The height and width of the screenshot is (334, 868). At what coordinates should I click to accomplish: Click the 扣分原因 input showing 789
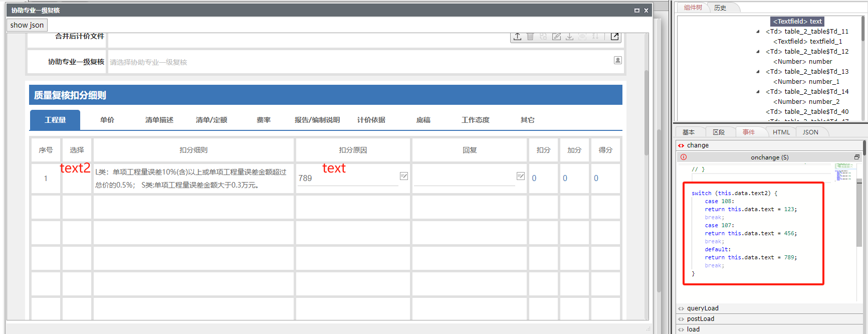tap(347, 178)
